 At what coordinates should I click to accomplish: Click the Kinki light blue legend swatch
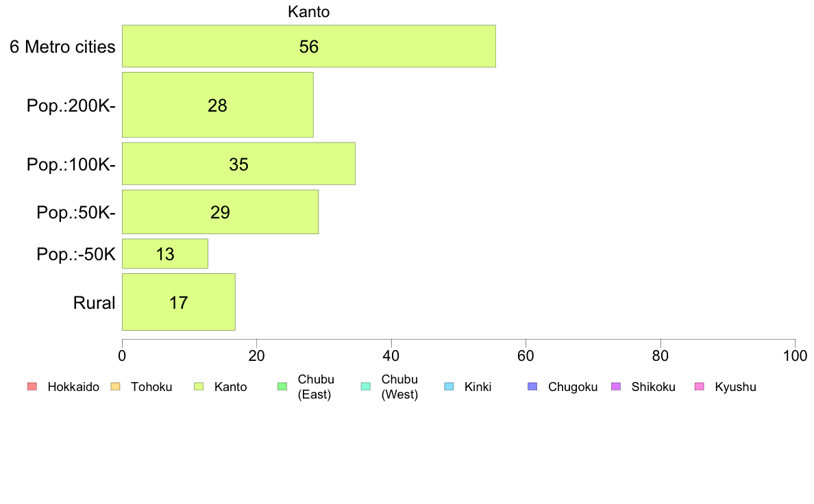449,386
